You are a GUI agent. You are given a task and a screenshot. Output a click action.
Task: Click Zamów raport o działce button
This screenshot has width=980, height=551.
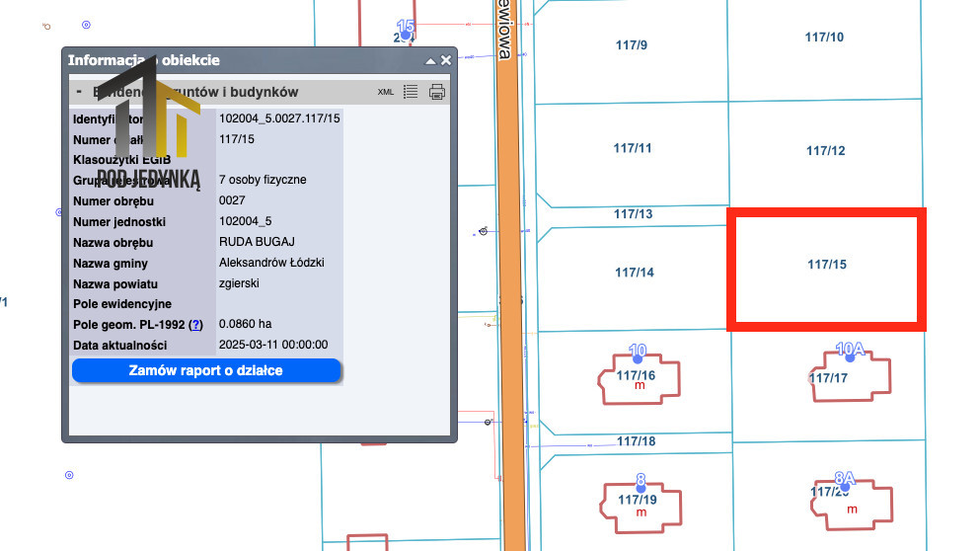coord(206,370)
